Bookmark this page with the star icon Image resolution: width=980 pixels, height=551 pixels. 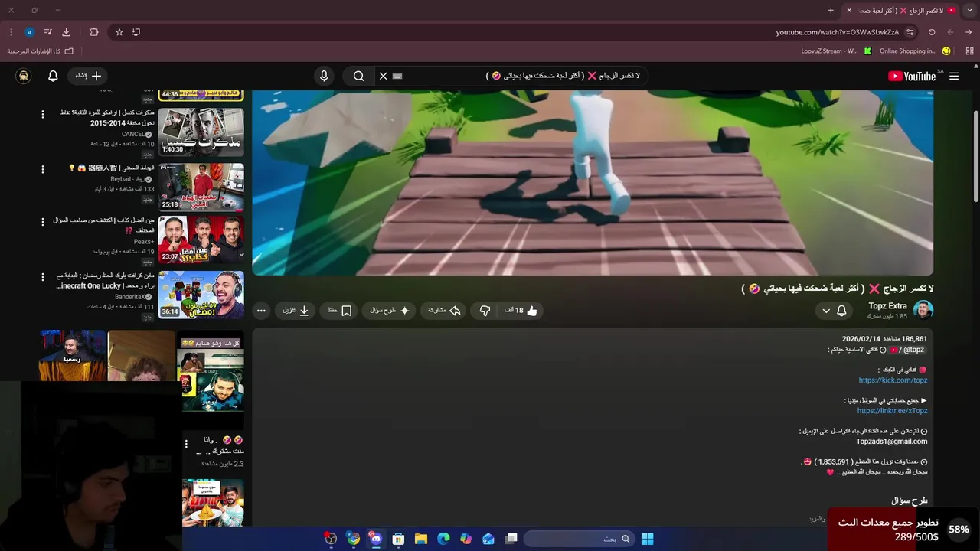[x=119, y=32]
